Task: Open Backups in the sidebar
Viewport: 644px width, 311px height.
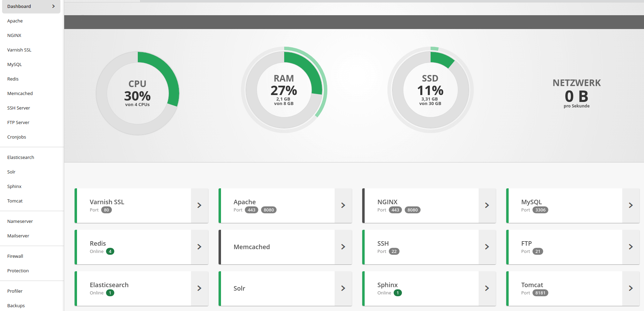Action: tap(16, 305)
